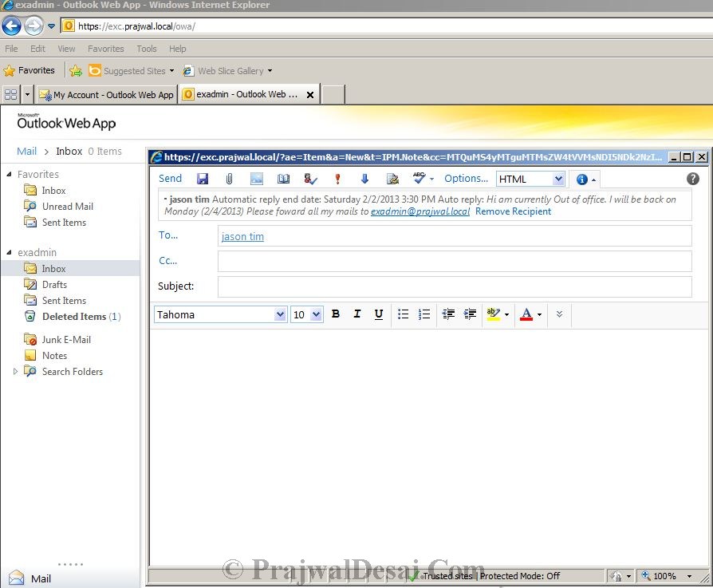This screenshot has height=588, width=713.
Task: Apply bold formatting
Action: 336,314
